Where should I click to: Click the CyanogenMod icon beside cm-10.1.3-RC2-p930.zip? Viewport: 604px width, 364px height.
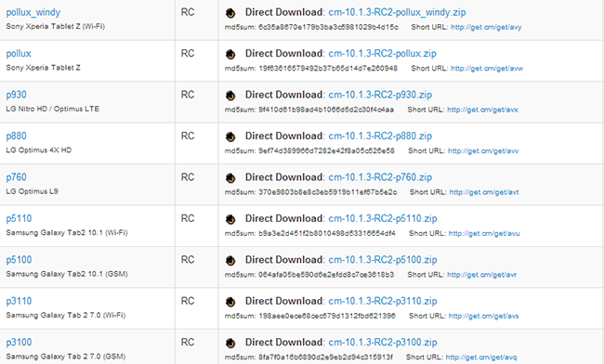tap(230, 96)
